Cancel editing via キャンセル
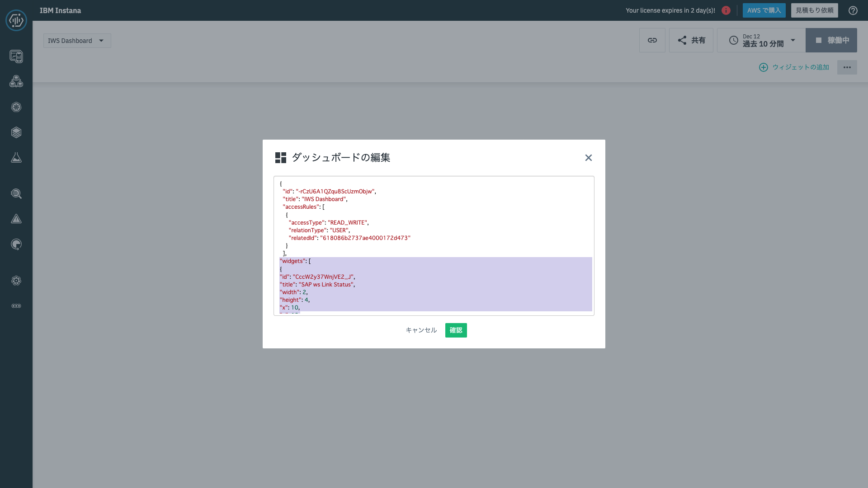 point(421,330)
